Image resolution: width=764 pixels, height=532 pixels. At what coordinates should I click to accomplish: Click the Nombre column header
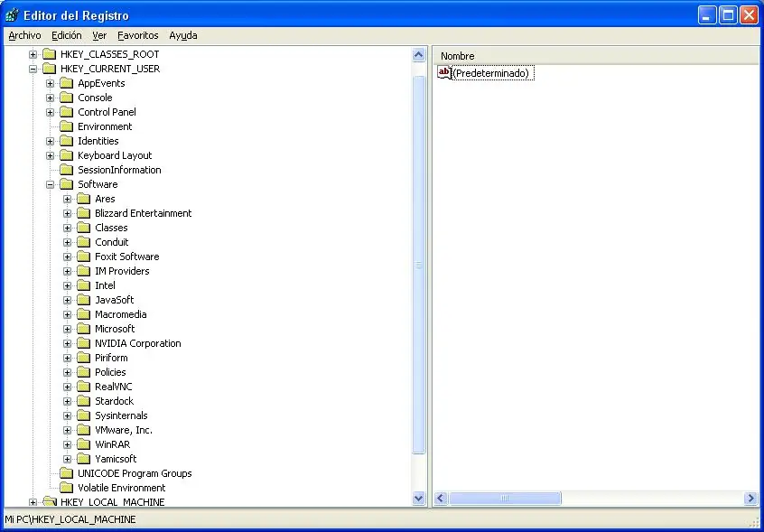click(x=596, y=56)
